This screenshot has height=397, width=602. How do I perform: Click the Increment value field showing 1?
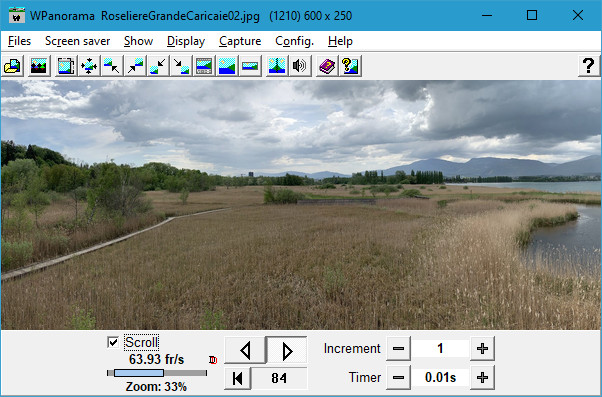click(x=440, y=349)
